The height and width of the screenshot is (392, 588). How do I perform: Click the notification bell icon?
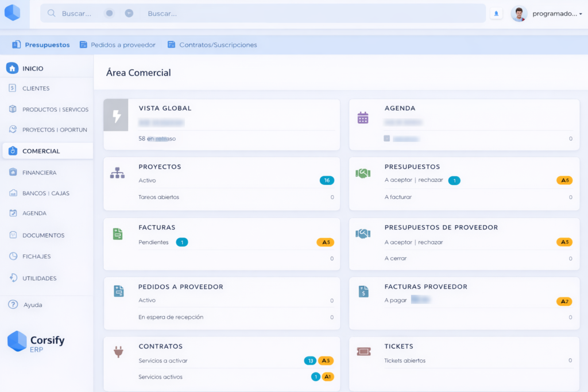[496, 13]
